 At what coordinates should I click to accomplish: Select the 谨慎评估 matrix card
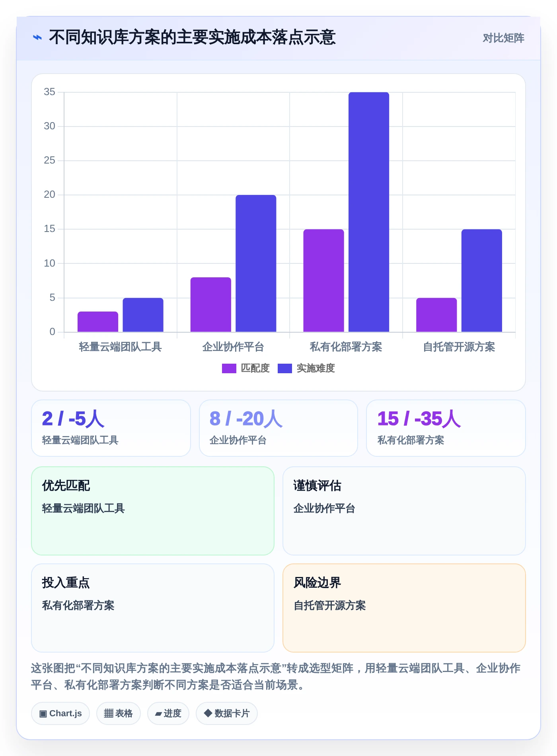click(x=404, y=511)
